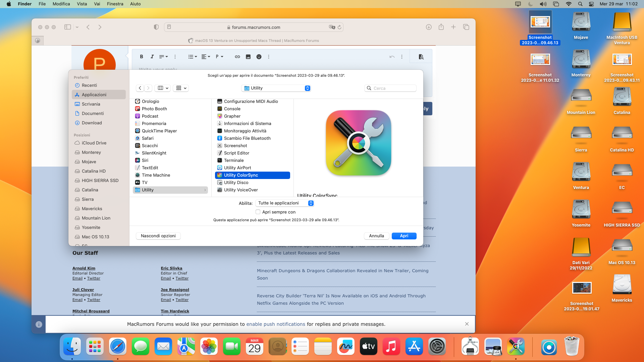
Task: Toggle the Safari sidebar button
Action: [68, 27]
